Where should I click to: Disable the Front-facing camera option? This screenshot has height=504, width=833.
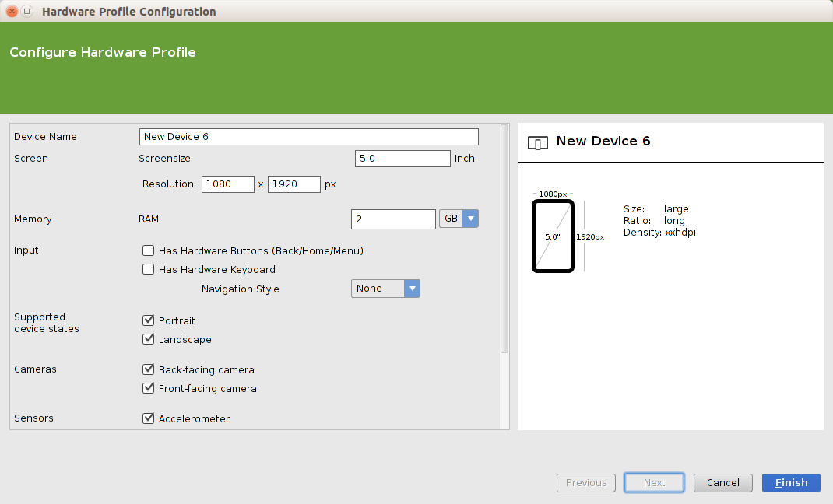148,388
